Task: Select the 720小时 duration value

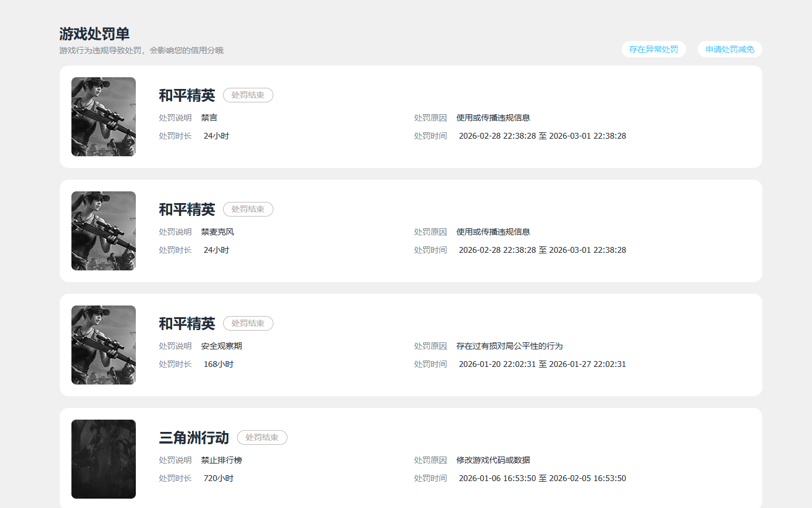Action: 218,478
